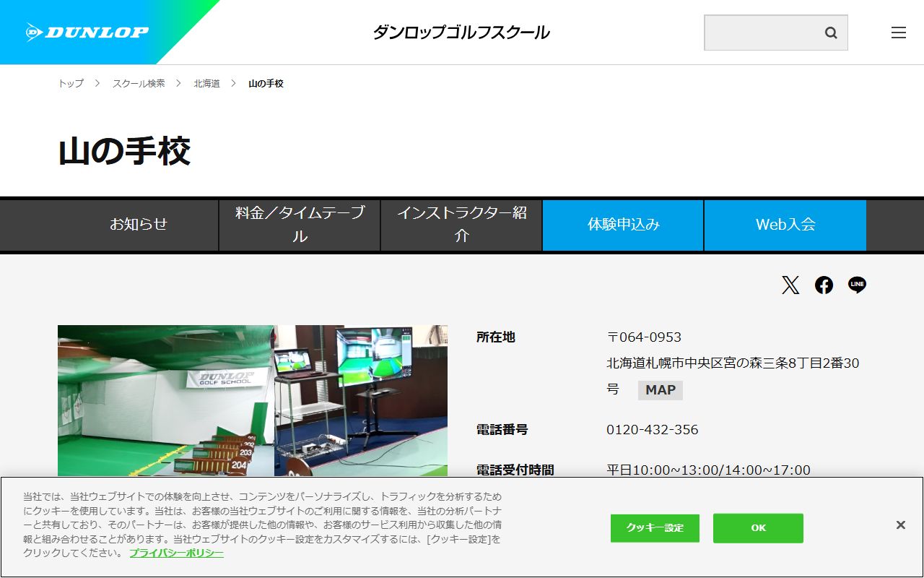Click Web入会 button
The height and width of the screenshot is (578, 924).
pos(785,225)
